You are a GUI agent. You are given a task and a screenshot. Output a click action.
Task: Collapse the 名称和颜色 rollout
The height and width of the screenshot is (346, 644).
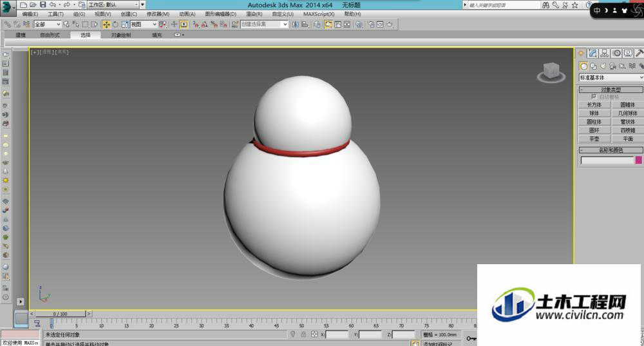click(611, 150)
